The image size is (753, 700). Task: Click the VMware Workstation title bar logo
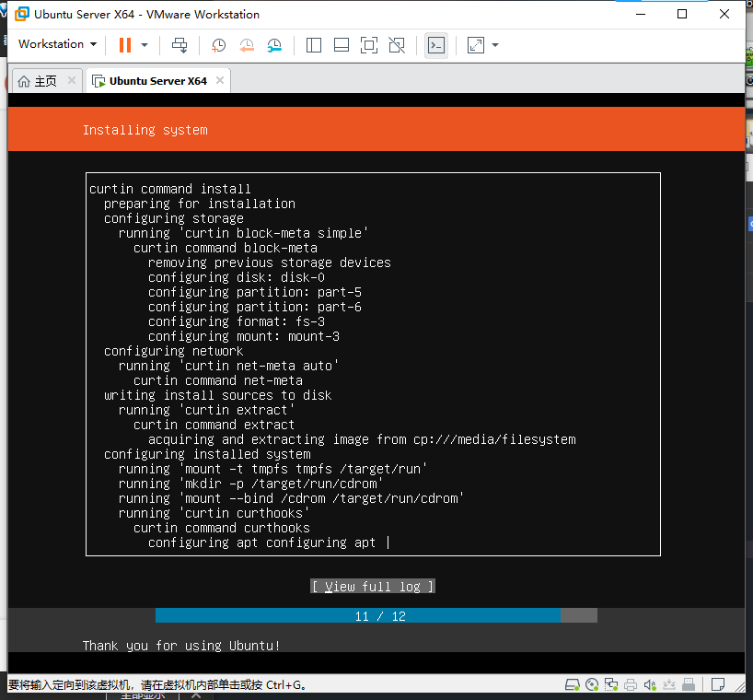click(x=21, y=15)
